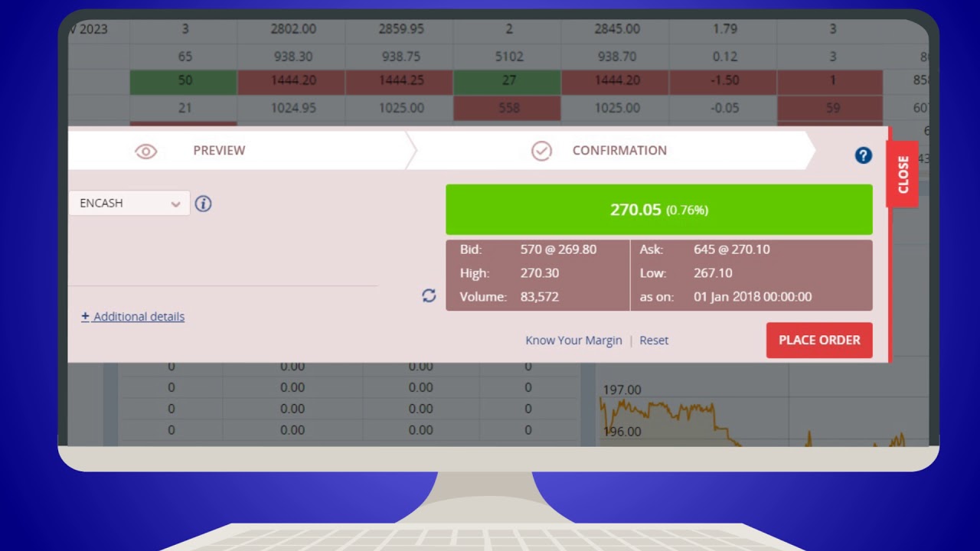The height and width of the screenshot is (551, 980).
Task: Click the 196.00 label on background chart
Action: [622, 432]
